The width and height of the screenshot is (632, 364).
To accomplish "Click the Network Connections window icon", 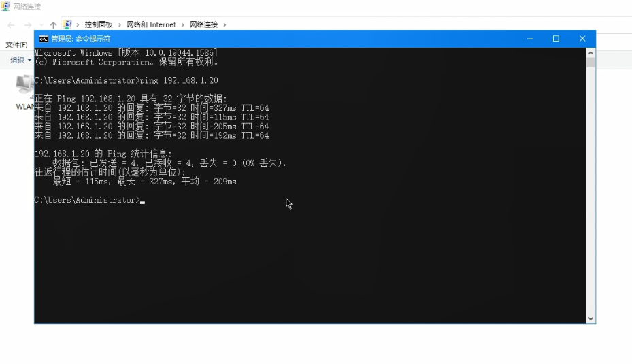I will (5, 6).
